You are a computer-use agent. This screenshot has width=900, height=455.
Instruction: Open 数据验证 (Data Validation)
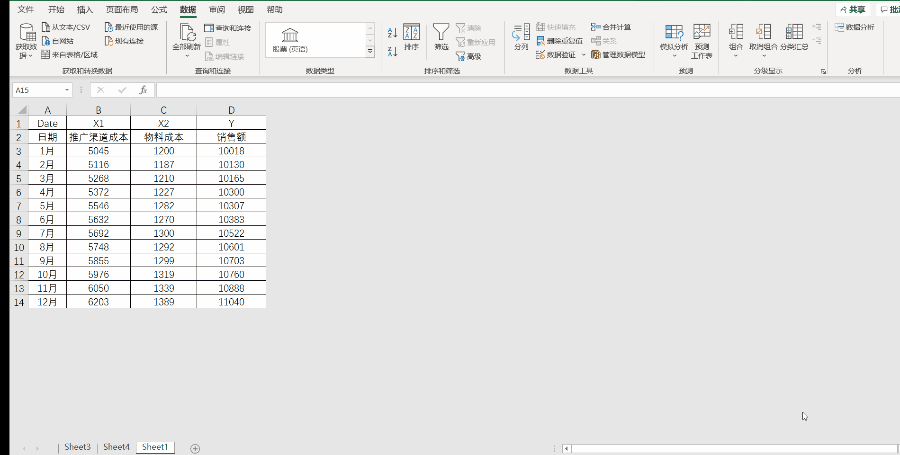[x=556, y=55]
